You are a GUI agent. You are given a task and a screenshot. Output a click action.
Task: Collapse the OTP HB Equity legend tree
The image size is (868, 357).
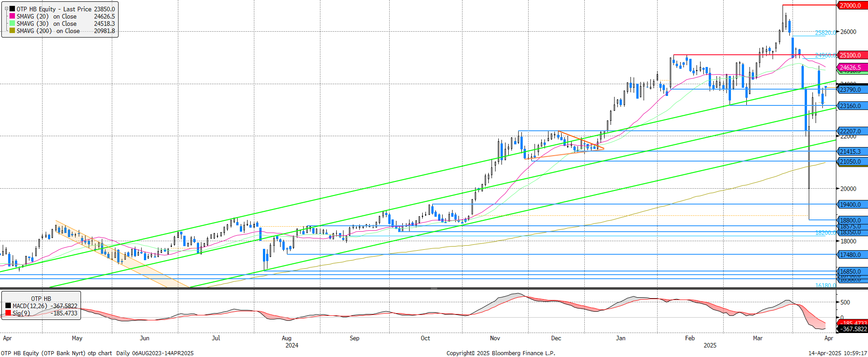pos(6,9)
